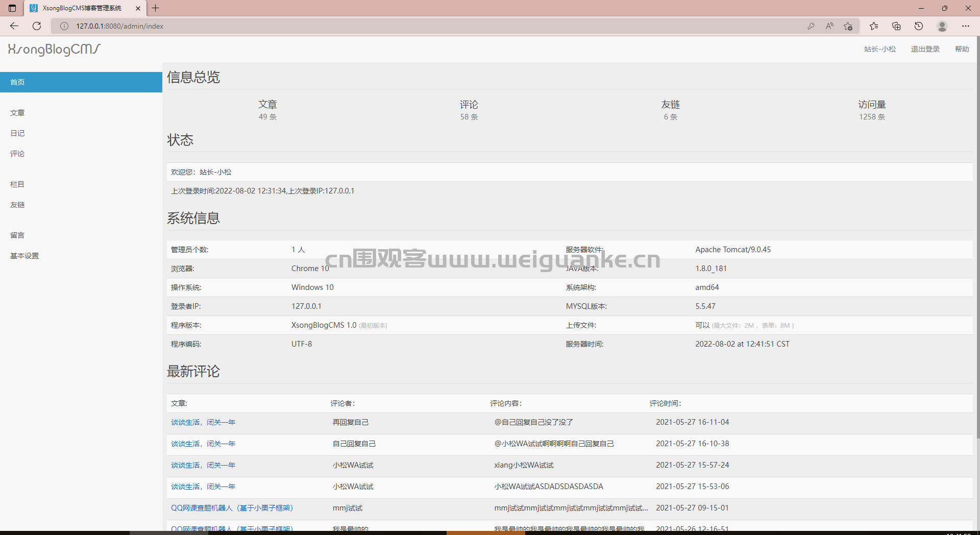Image resolution: width=980 pixels, height=535 pixels.
Task: Click the Read Aloud icon
Action: pos(829,26)
